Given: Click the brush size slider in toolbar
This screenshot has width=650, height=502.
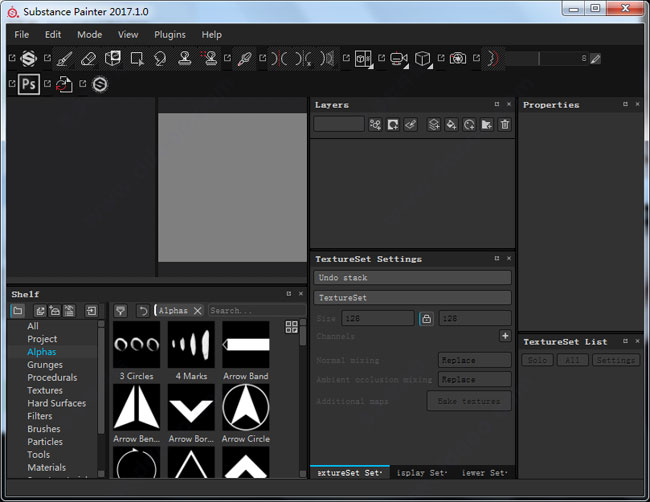Looking at the screenshot, I should point(545,59).
